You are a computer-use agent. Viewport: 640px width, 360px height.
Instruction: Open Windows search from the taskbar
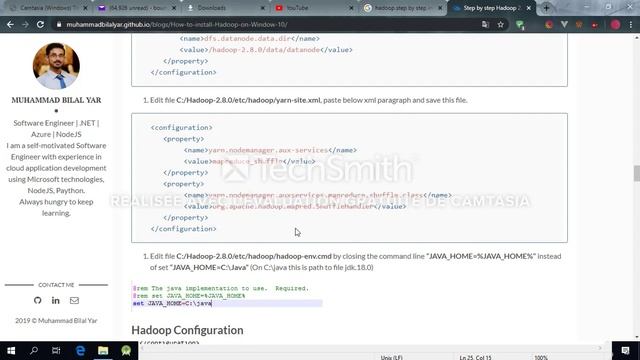point(34,350)
